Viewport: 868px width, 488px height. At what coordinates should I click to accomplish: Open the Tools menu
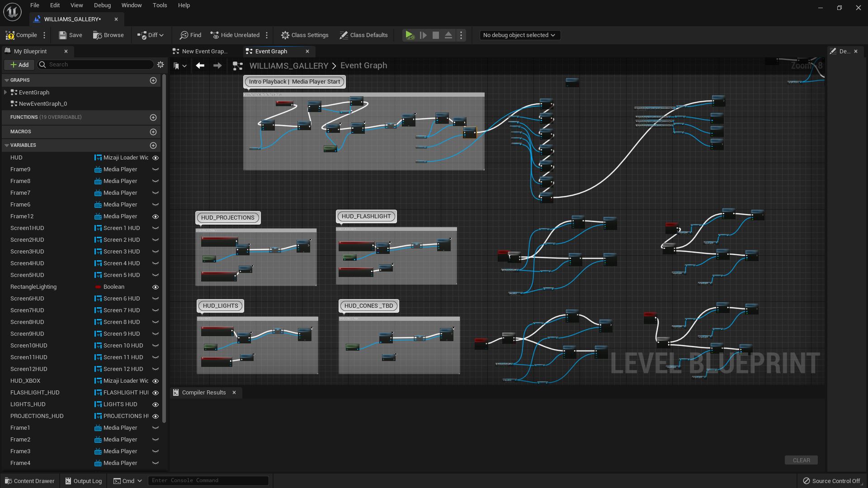160,5
